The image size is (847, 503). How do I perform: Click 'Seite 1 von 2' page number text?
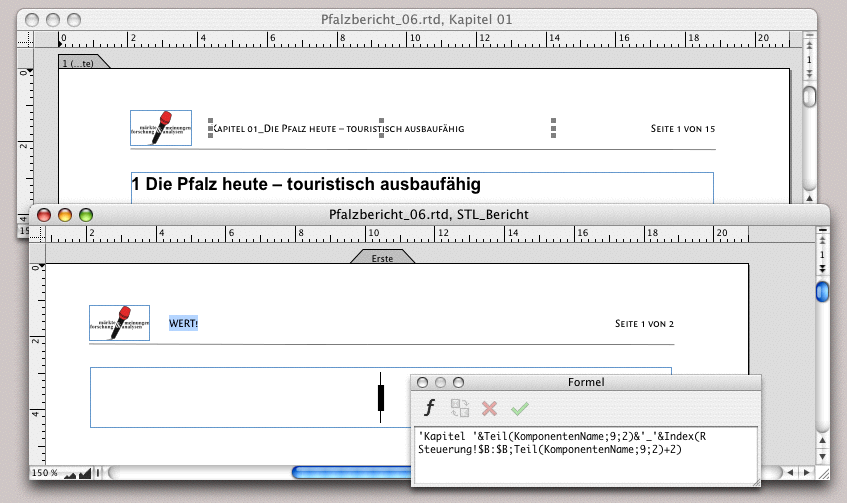[644, 324]
